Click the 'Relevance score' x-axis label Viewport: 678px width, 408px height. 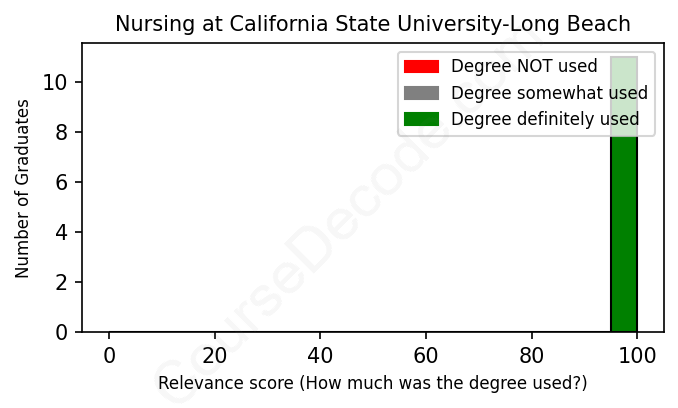(x=373, y=383)
